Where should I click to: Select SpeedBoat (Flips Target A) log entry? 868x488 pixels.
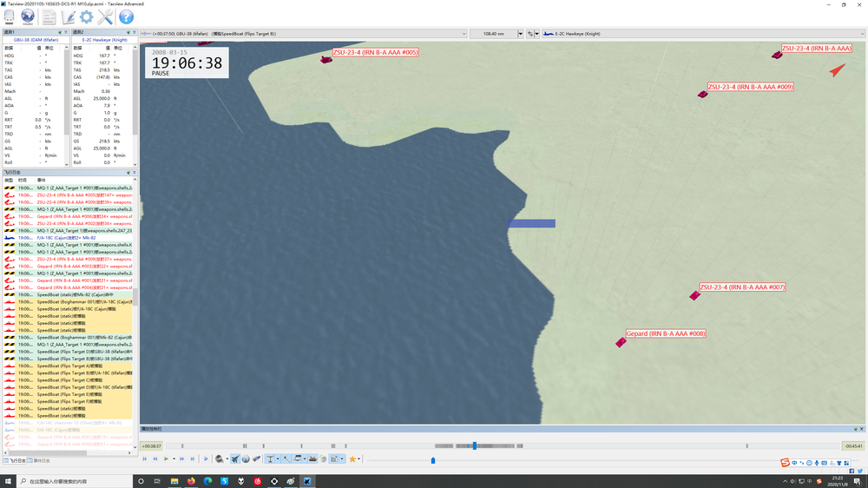[68, 366]
